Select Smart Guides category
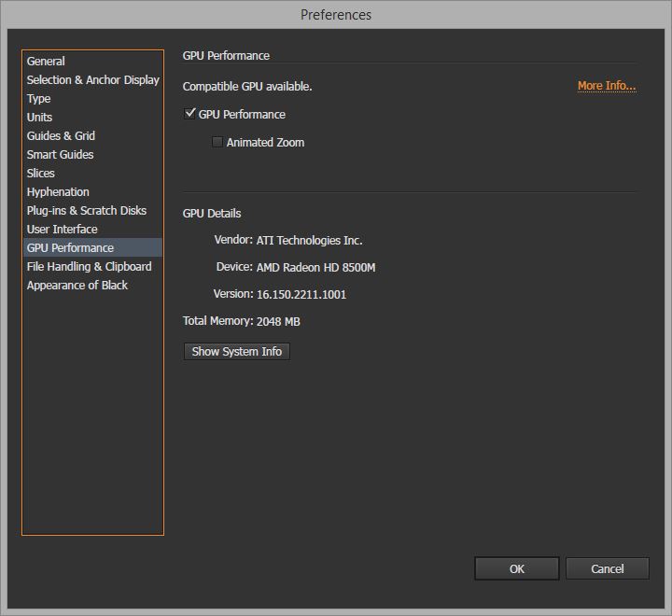Screen dimensions: 672x616 (x=92, y=155)
